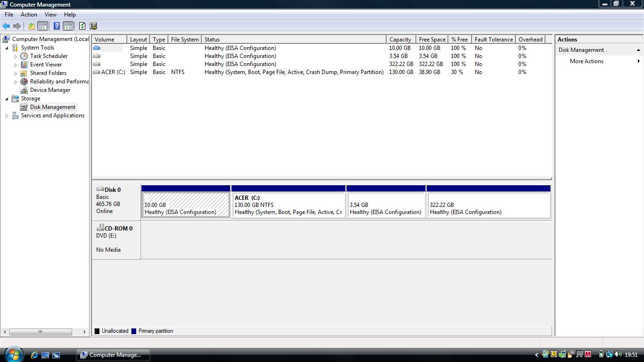Click the Up one level folder icon
Screen dimensions: 644x362
tap(31, 26)
